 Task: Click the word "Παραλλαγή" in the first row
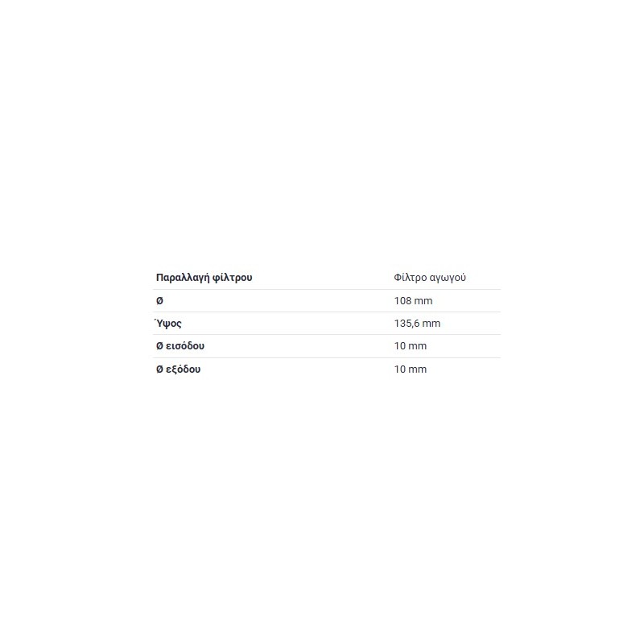pos(184,278)
